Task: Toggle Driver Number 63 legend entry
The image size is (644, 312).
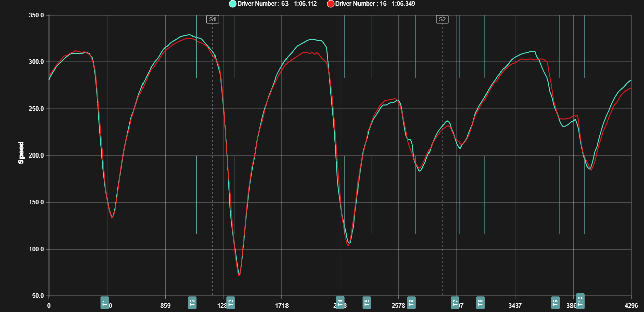Action: pyautogui.click(x=273, y=4)
